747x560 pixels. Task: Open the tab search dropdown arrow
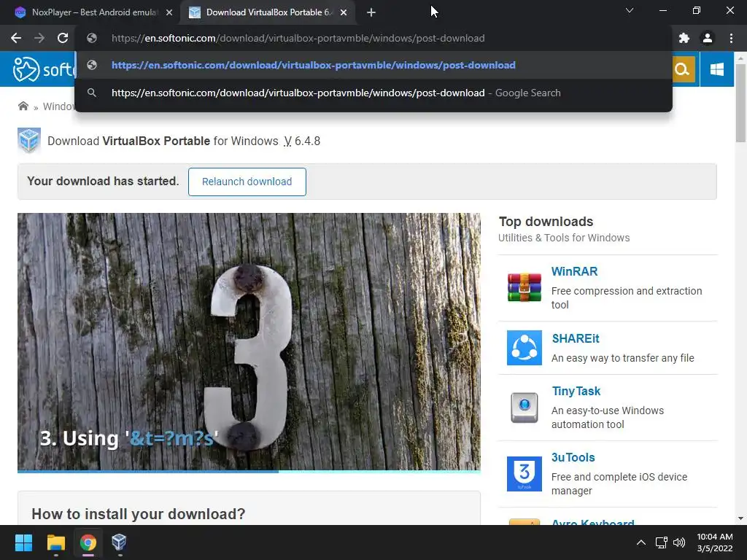(x=630, y=10)
